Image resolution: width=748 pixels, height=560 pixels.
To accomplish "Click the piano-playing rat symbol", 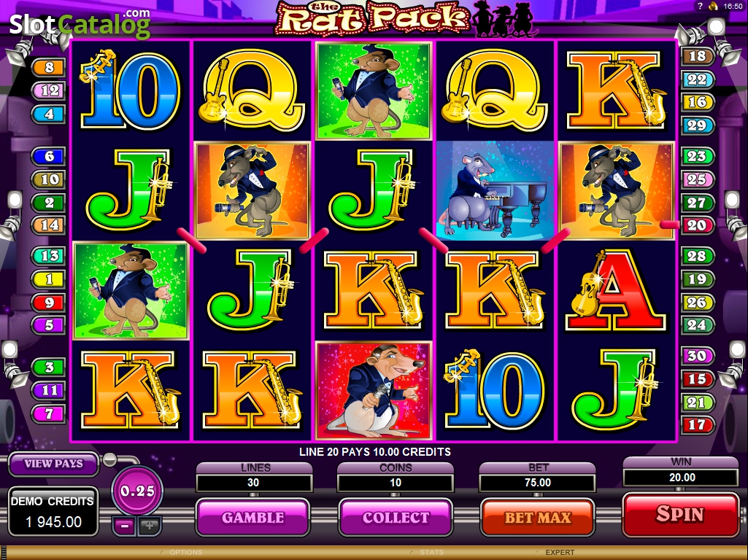I will click(495, 190).
